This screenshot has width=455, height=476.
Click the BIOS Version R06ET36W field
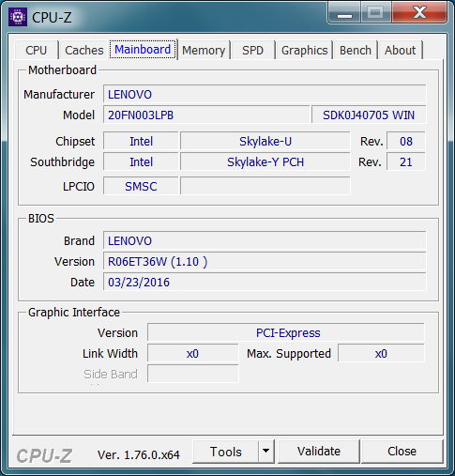265,261
